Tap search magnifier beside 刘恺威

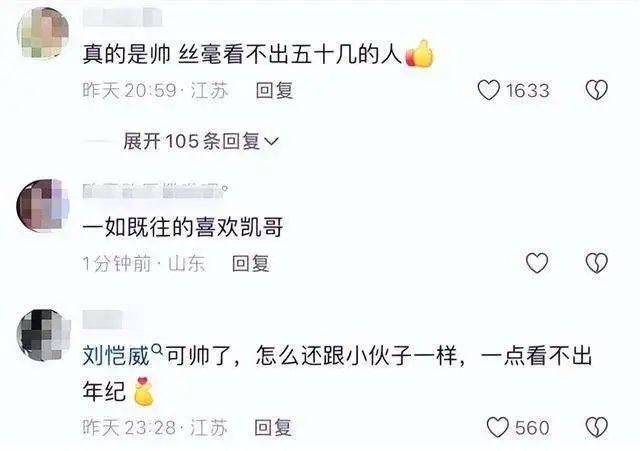click(x=157, y=350)
